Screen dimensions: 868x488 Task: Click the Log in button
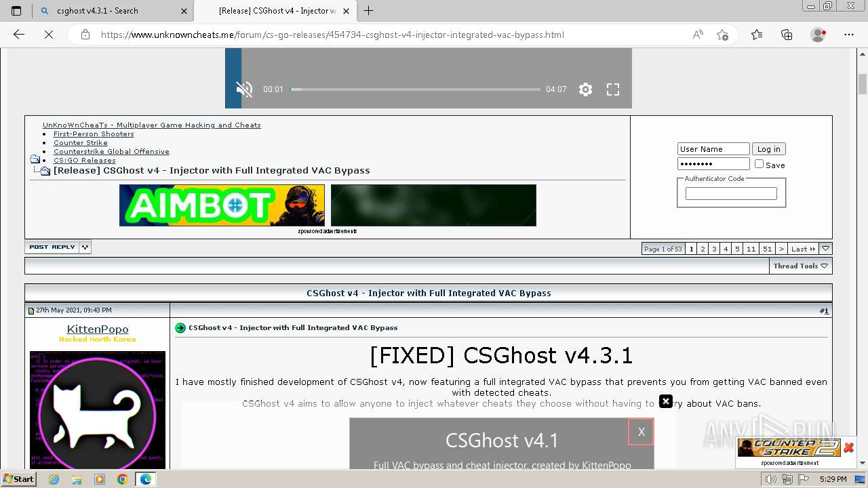point(768,149)
